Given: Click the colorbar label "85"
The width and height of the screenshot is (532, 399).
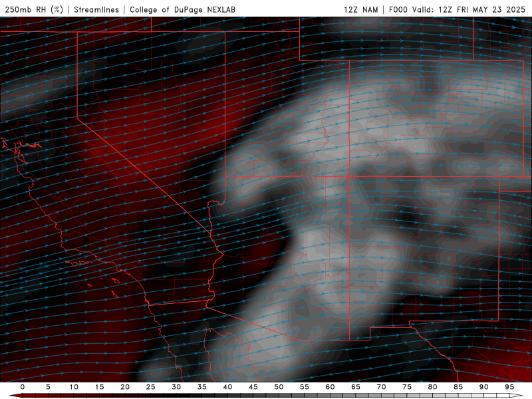Looking at the screenshot, I should click(458, 387).
